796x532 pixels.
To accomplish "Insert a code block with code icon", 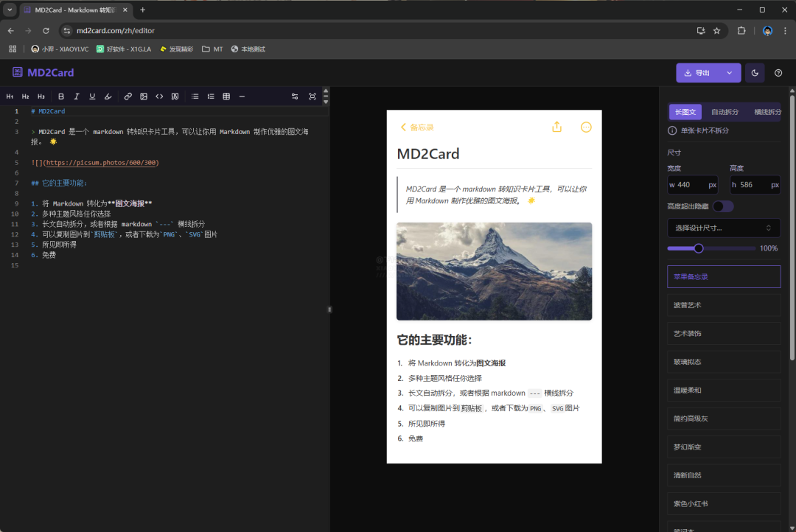I will click(159, 97).
